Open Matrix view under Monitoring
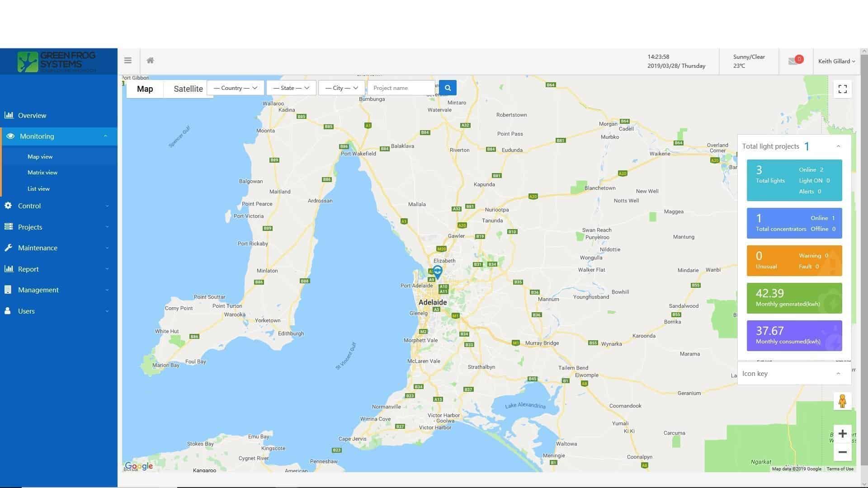 42,173
